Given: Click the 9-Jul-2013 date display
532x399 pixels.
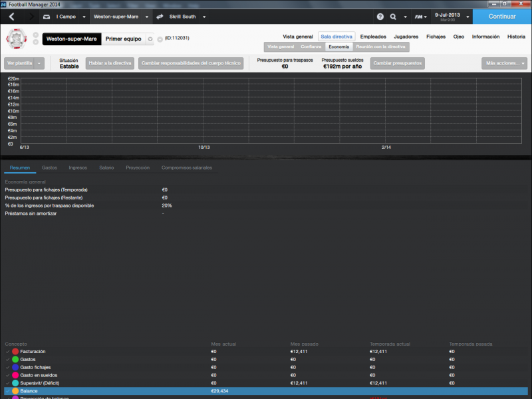Looking at the screenshot, I should tap(448, 15).
